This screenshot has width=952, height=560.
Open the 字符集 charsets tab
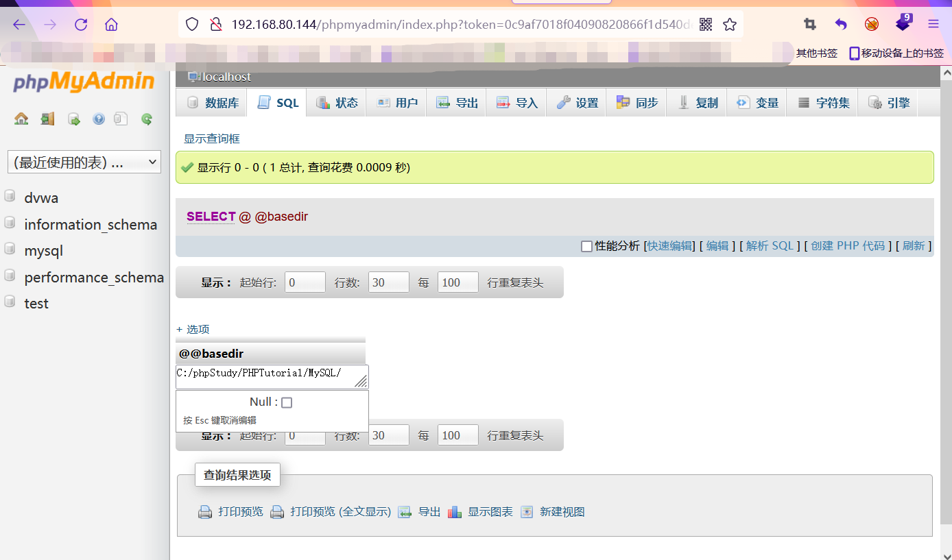point(823,103)
